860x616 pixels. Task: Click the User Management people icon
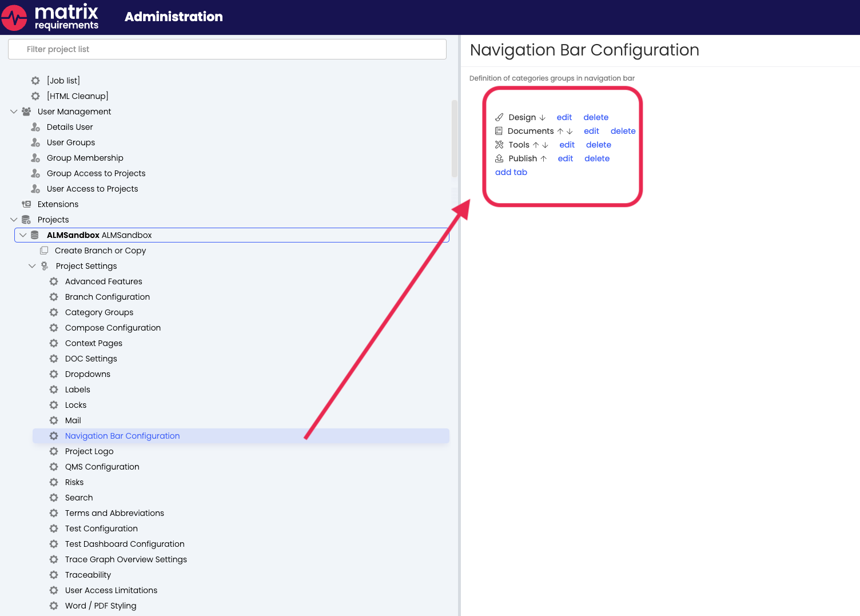coord(26,112)
